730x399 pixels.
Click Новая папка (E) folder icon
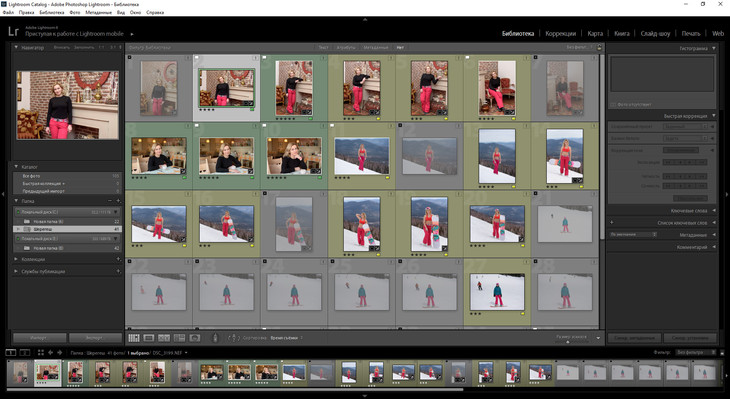(27, 248)
